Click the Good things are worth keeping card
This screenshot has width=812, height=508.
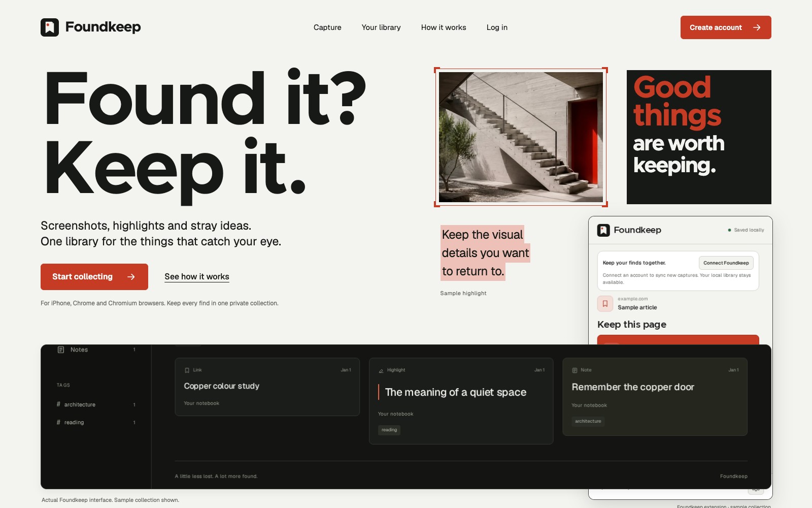[x=699, y=137]
